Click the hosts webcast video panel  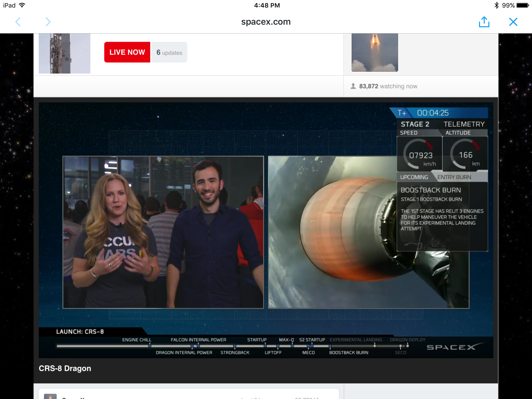[x=163, y=232]
